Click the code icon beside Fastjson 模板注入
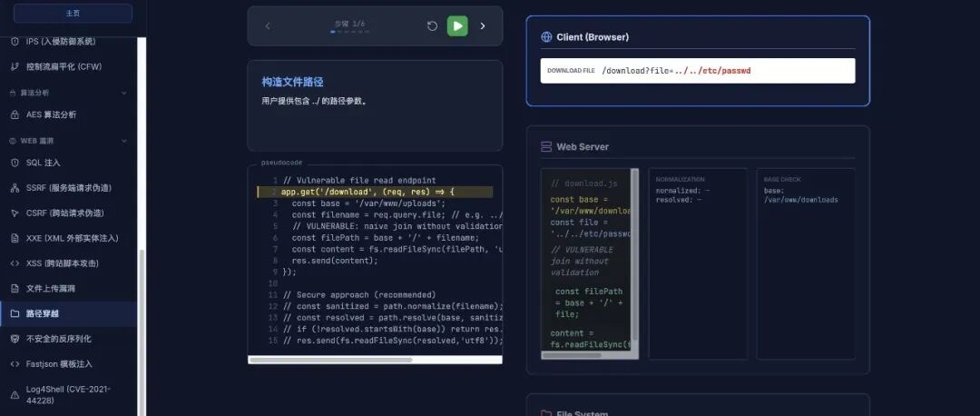Image resolution: width=980 pixels, height=416 pixels. [x=15, y=363]
